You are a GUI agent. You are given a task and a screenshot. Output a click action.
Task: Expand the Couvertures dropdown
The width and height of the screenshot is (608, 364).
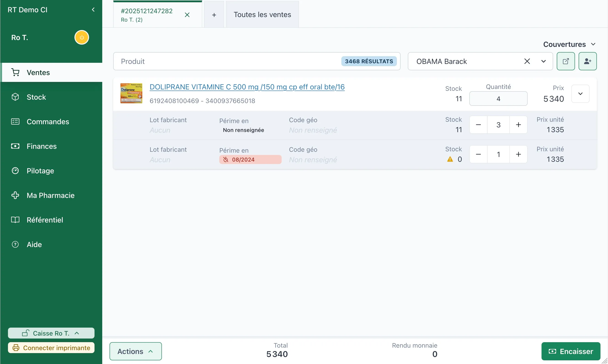tap(569, 44)
